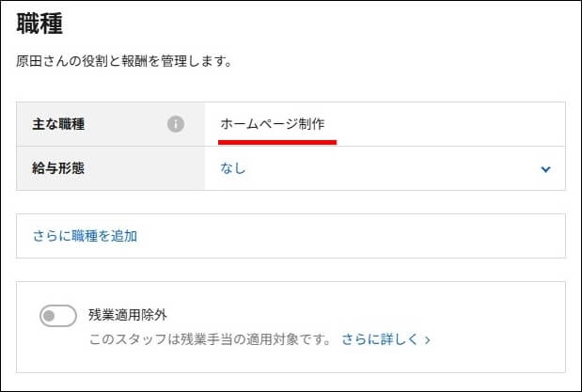The image size is (582, 392).
Task: Click empty space in the 給与形態 dropdown row
Action: click(390, 168)
